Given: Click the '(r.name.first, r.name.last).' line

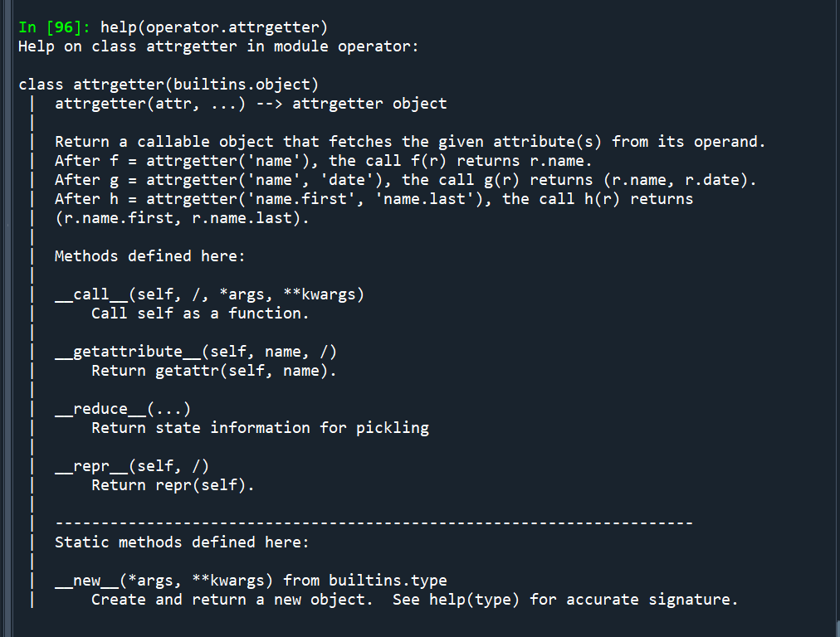Looking at the screenshot, I should coord(187,218).
